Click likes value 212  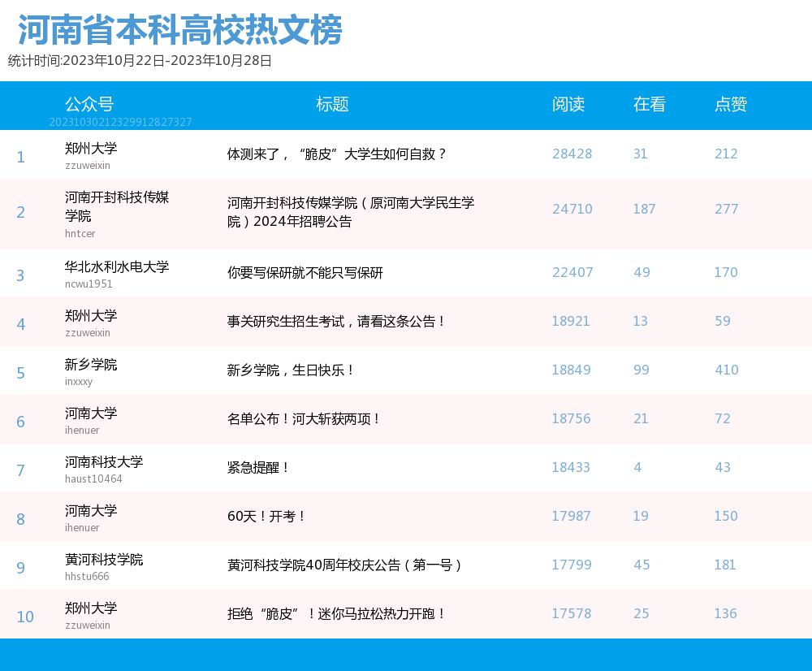[x=726, y=154]
